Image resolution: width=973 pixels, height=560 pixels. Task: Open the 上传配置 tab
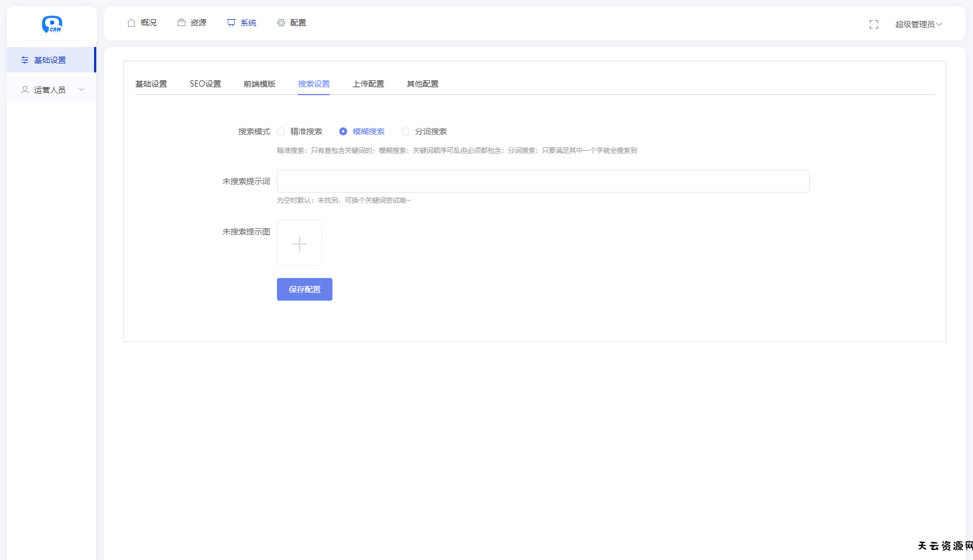pos(368,84)
